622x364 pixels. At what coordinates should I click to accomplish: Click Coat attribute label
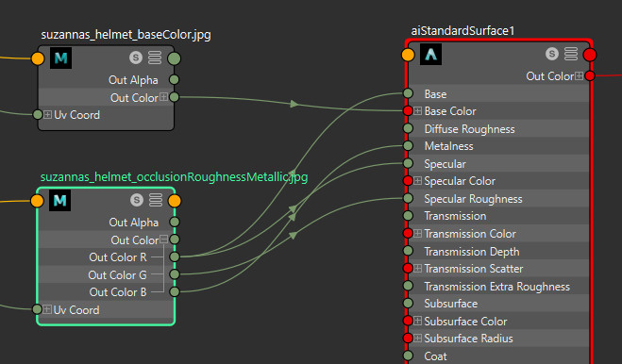435,356
